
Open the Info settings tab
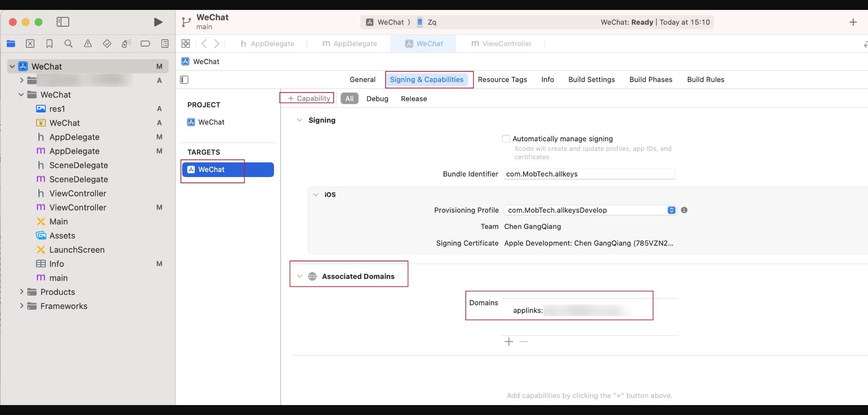pyautogui.click(x=547, y=79)
